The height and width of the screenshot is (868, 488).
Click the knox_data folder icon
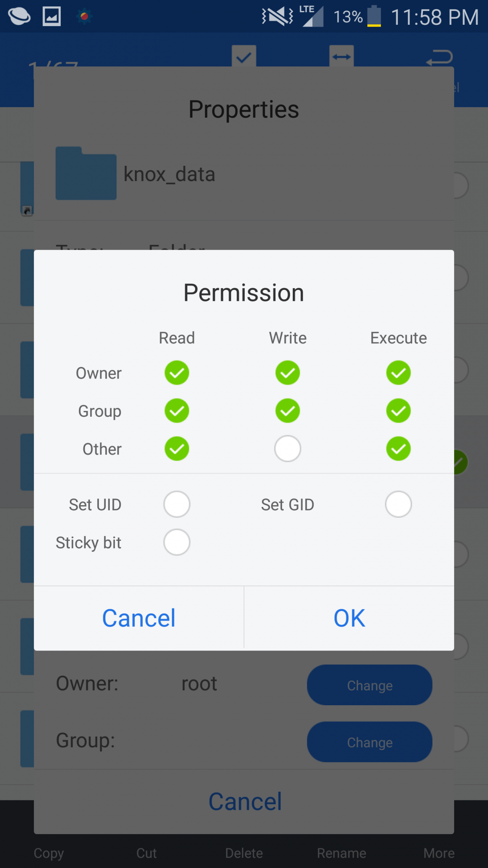[x=86, y=174]
